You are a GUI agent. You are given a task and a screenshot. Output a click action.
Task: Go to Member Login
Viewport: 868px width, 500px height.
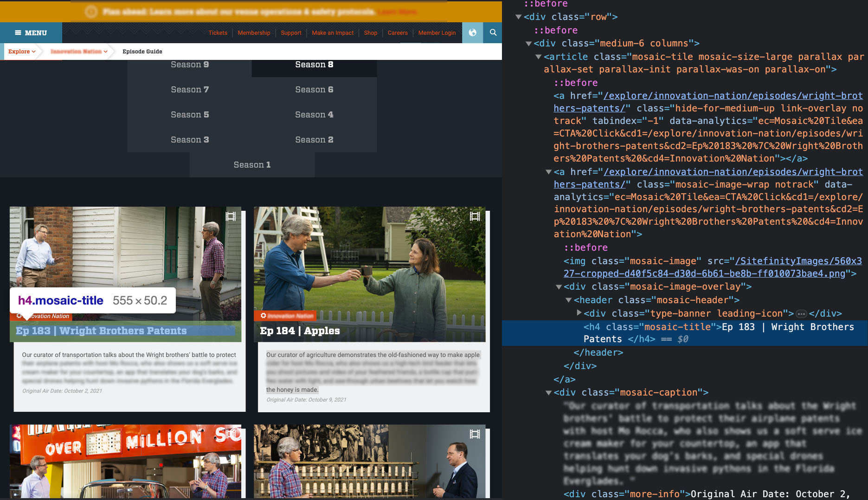coord(437,33)
